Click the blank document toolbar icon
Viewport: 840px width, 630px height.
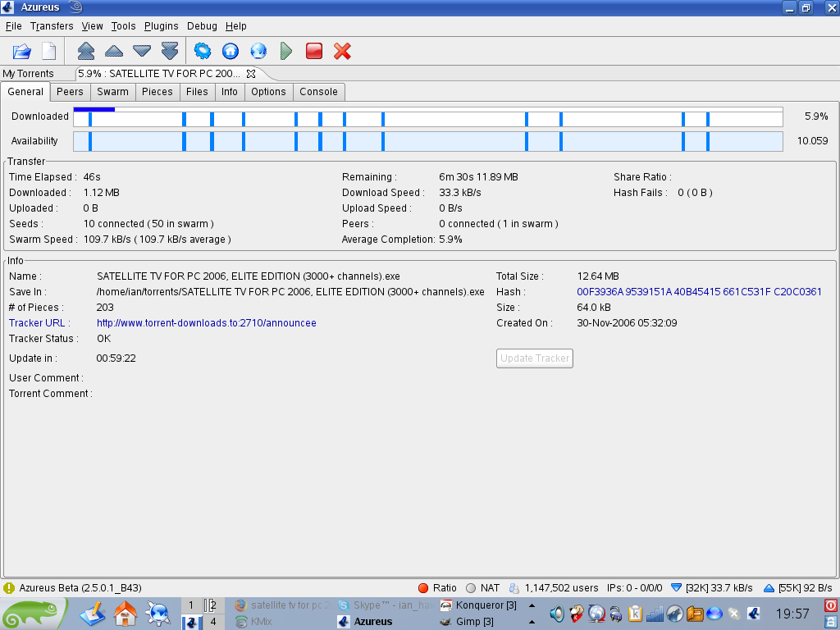tap(49, 52)
